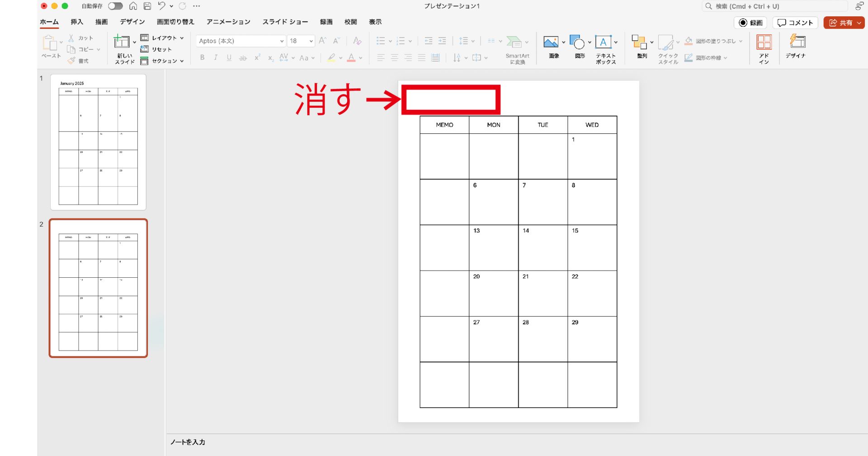The width and height of the screenshot is (868, 456).
Task: Open Comments (コメント) button
Action: (x=795, y=23)
